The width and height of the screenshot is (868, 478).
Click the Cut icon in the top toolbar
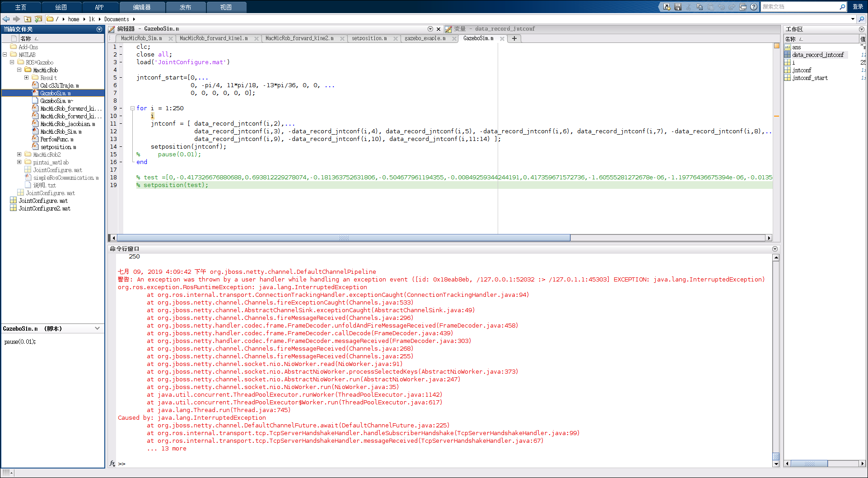[689, 7]
